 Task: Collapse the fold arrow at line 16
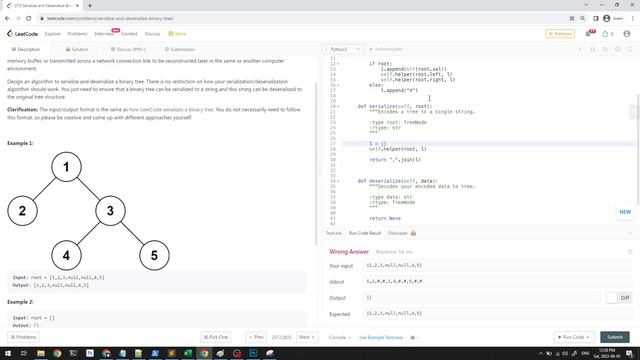click(x=338, y=85)
